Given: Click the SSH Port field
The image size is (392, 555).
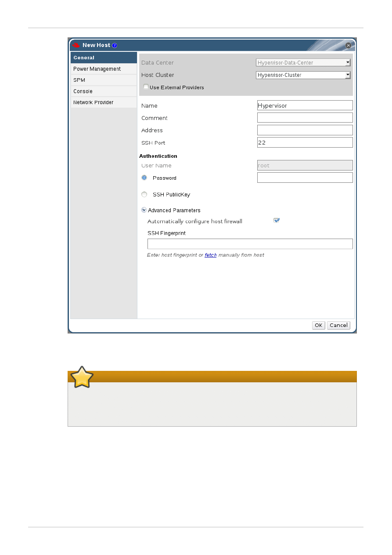Looking at the screenshot, I should 305,142.
